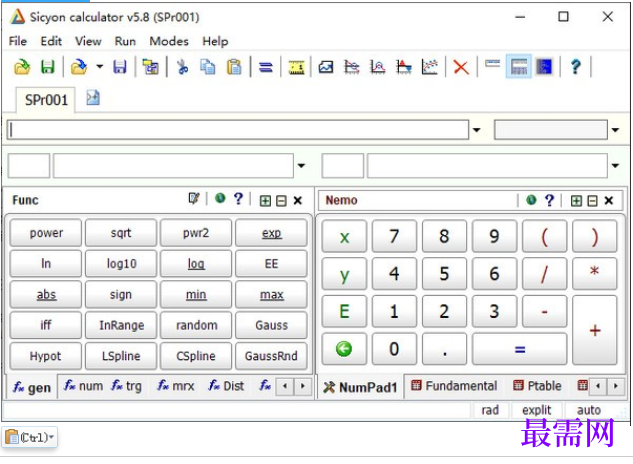
Task: Expand the second row left field dropdown
Action: pos(301,166)
